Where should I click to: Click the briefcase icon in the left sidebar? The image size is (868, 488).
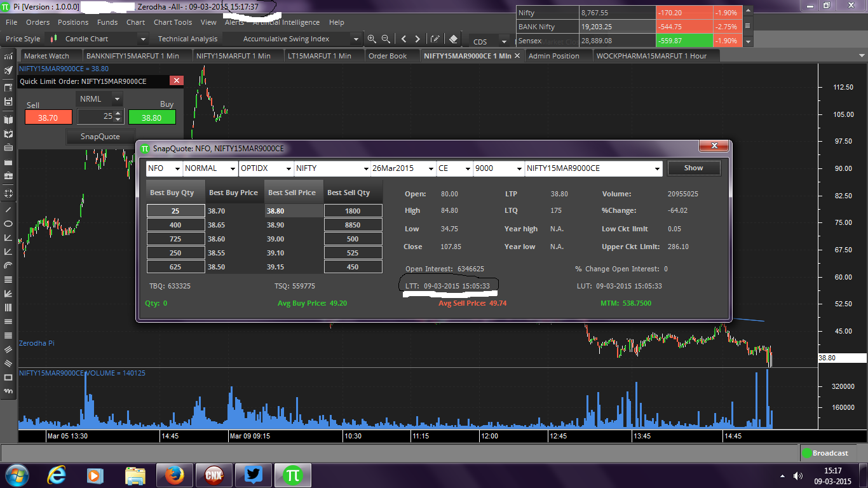8,175
